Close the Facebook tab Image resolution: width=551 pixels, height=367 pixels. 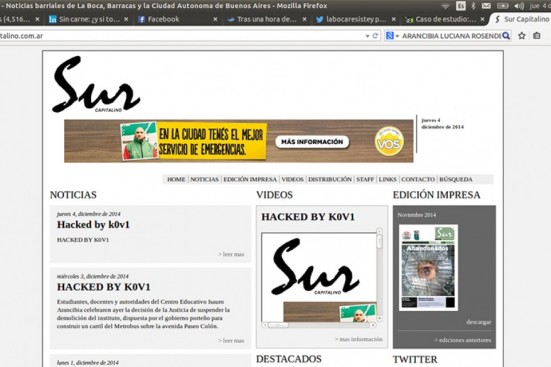click(x=215, y=19)
